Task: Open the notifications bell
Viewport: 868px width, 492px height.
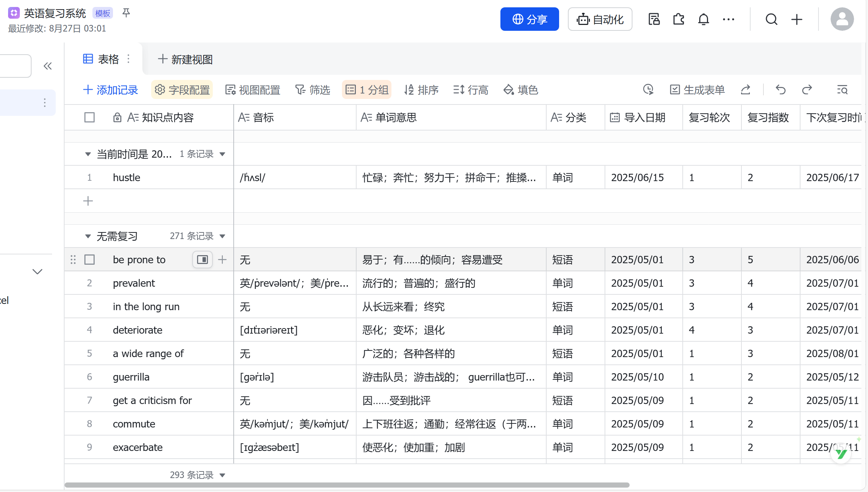Action: coord(703,19)
